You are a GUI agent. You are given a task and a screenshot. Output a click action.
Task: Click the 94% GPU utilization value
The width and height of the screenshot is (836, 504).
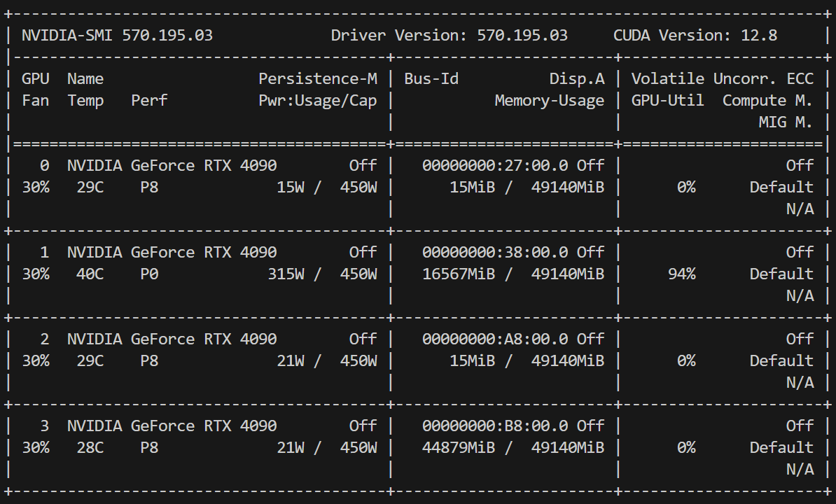tap(682, 274)
